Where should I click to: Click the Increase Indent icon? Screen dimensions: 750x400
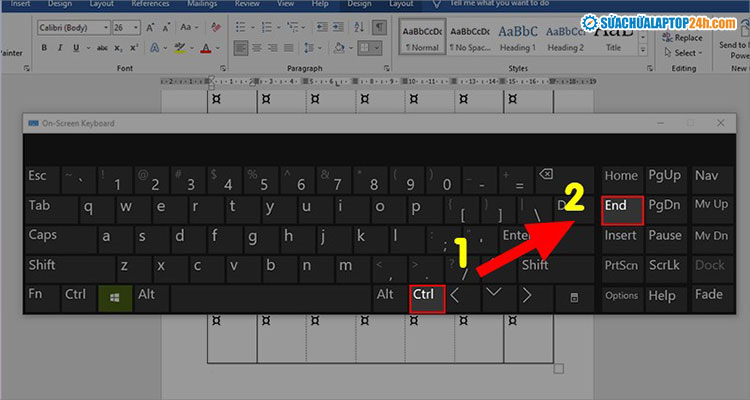pos(339,28)
